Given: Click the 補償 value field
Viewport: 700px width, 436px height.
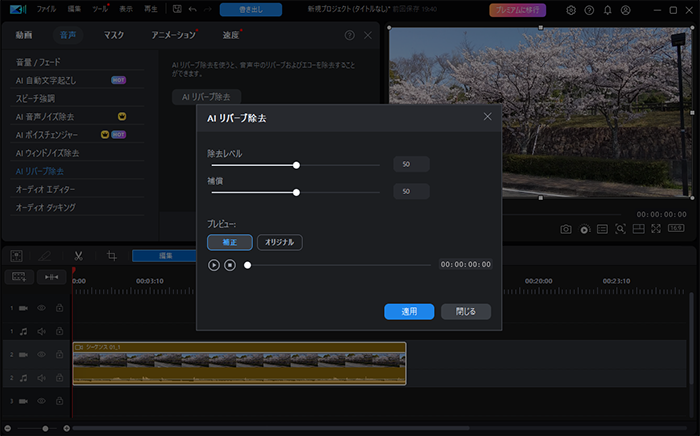Looking at the screenshot, I should [411, 191].
